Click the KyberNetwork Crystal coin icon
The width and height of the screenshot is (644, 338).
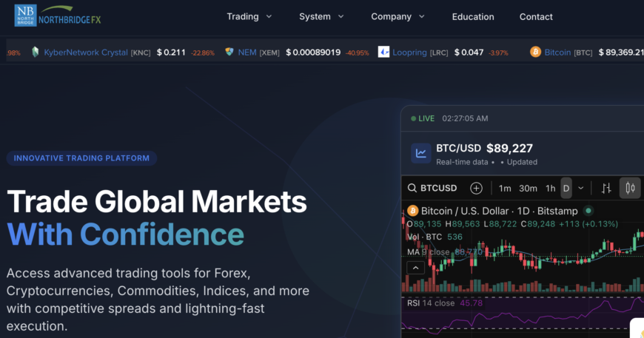coord(35,52)
